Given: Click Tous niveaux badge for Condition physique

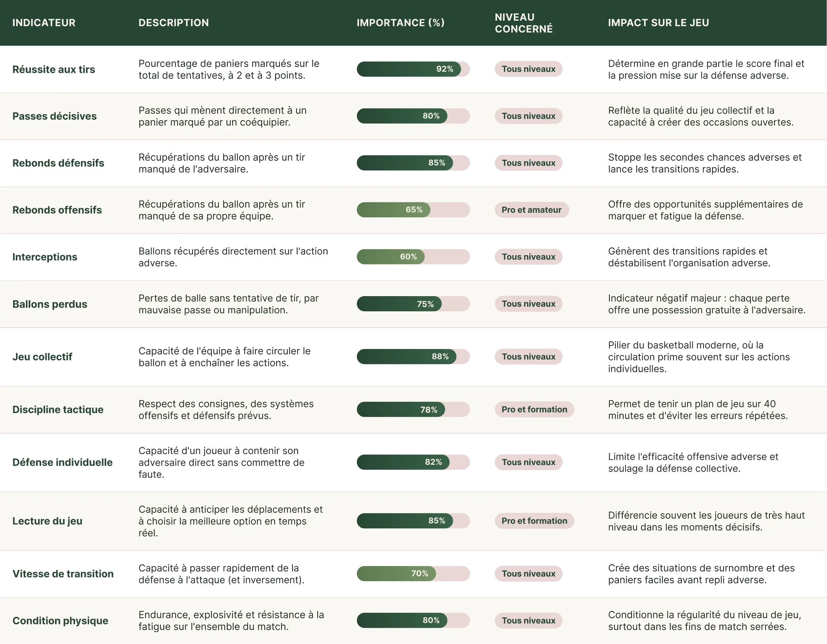Looking at the screenshot, I should click(529, 621).
